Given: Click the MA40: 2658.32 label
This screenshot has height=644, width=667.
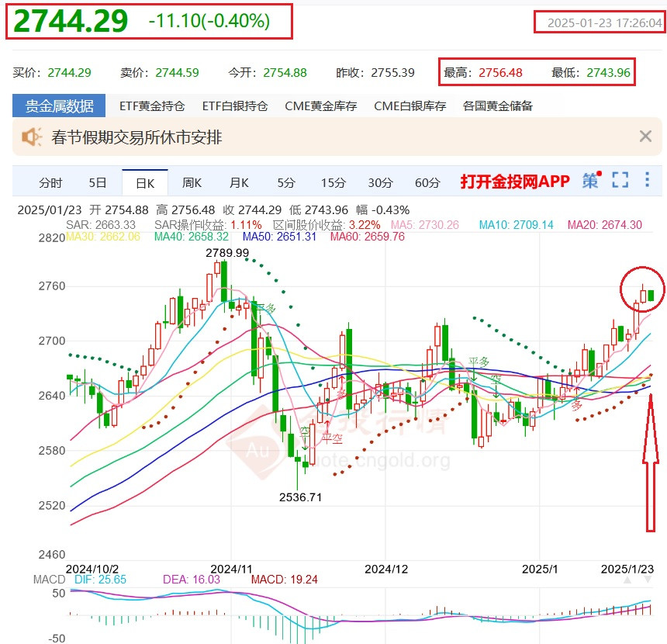Looking at the screenshot, I should [192, 237].
